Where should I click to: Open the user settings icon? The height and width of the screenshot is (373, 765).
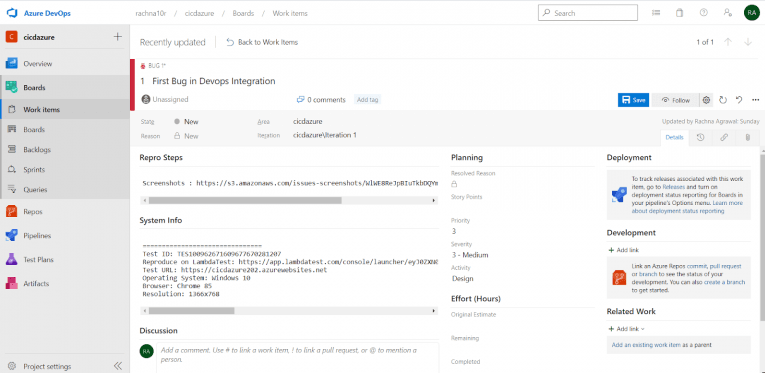pos(727,13)
